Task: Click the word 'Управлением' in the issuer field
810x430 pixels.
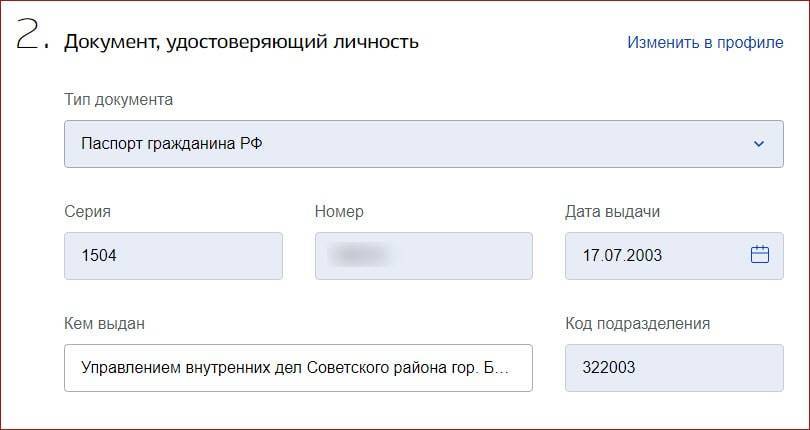Action: [x=129, y=368]
